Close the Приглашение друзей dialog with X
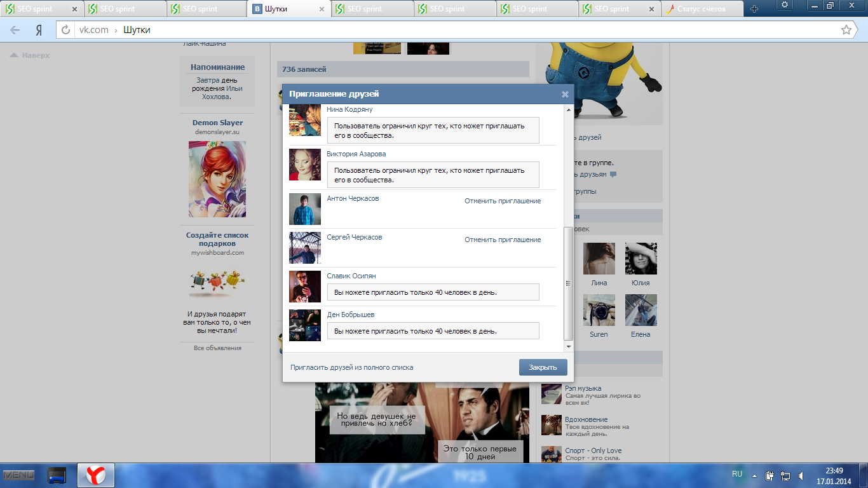The image size is (868, 488). tap(565, 95)
